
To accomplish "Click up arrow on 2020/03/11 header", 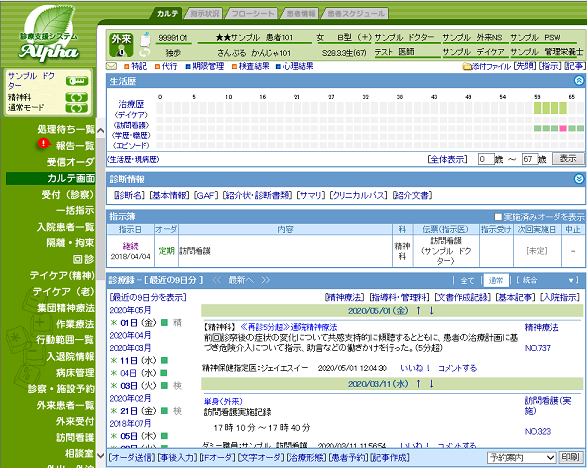I will click(x=419, y=384).
